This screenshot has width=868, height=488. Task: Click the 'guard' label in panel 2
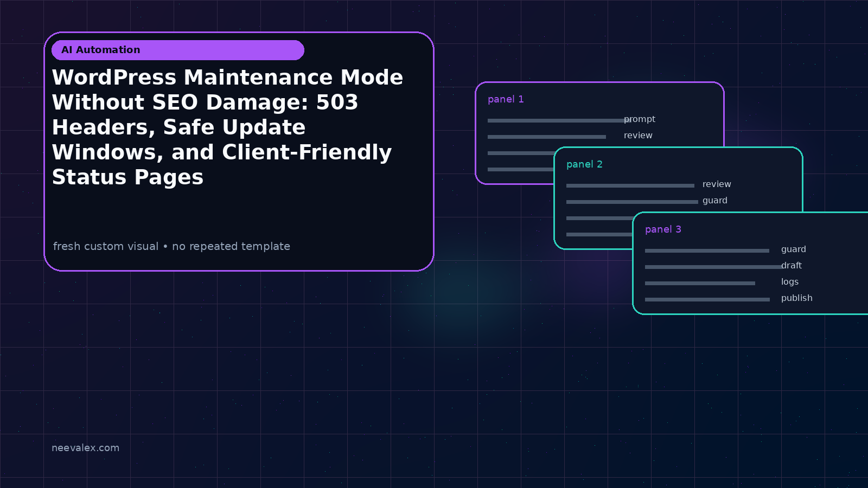pyautogui.click(x=715, y=201)
